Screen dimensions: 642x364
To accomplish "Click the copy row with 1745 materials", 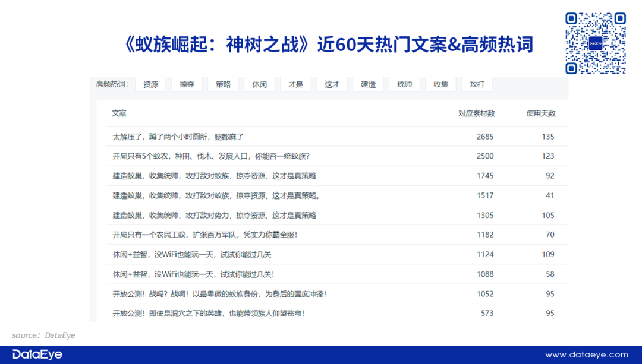I will click(338, 176).
